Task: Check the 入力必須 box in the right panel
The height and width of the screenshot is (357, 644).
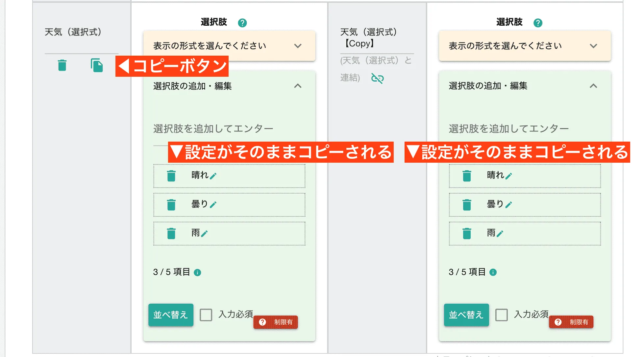Action: pyautogui.click(x=501, y=315)
